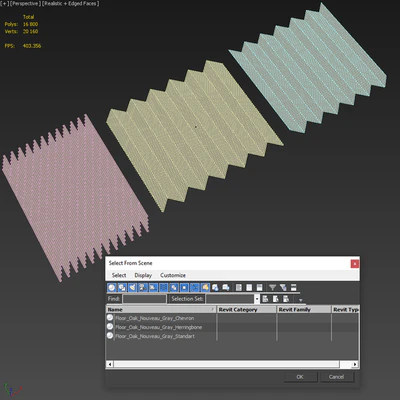The height and width of the screenshot is (400, 400).
Task: Click Select Invert icon beside Selection Set
Action: (x=286, y=299)
